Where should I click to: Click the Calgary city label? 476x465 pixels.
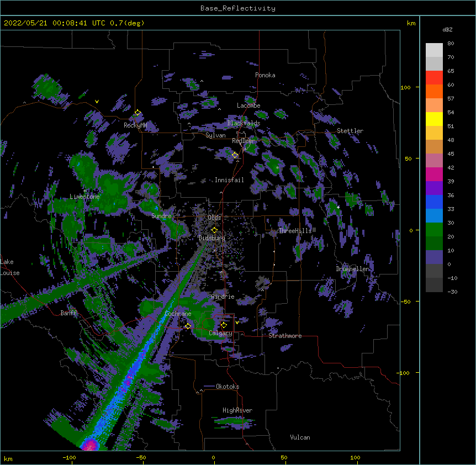[x=220, y=333]
